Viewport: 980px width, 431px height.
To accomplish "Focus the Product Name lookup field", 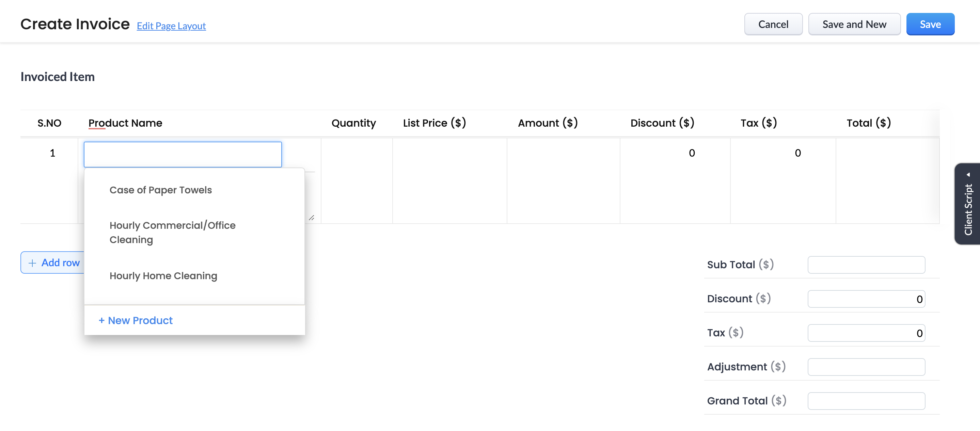I will [x=183, y=155].
